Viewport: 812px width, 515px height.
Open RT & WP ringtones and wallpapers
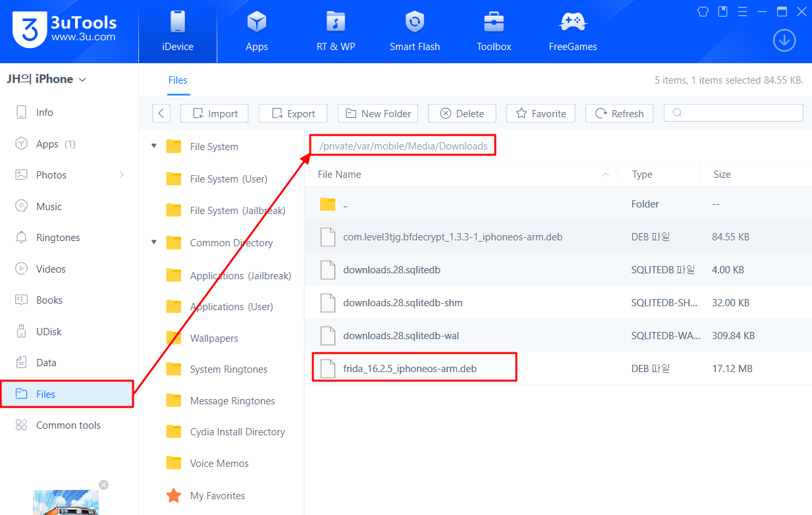pos(336,32)
